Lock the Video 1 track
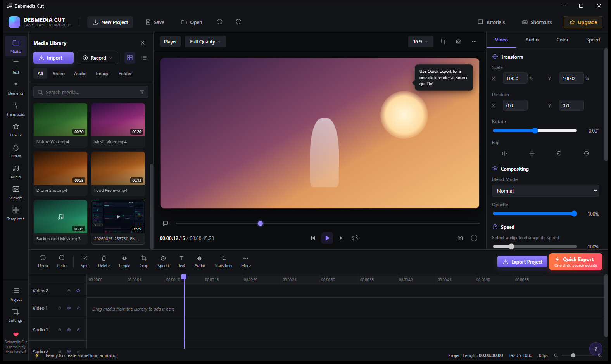The height and width of the screenshot is (364, 611). (60, 308)
